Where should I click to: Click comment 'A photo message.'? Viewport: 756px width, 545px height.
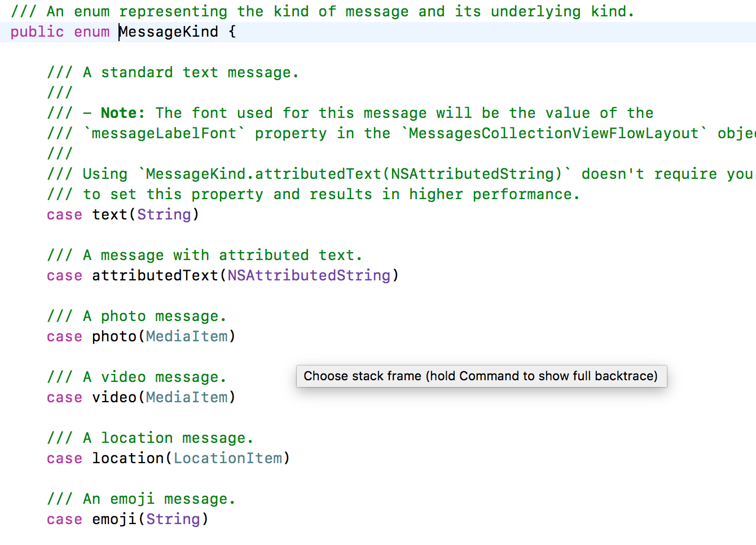click(x=155, y=316)
